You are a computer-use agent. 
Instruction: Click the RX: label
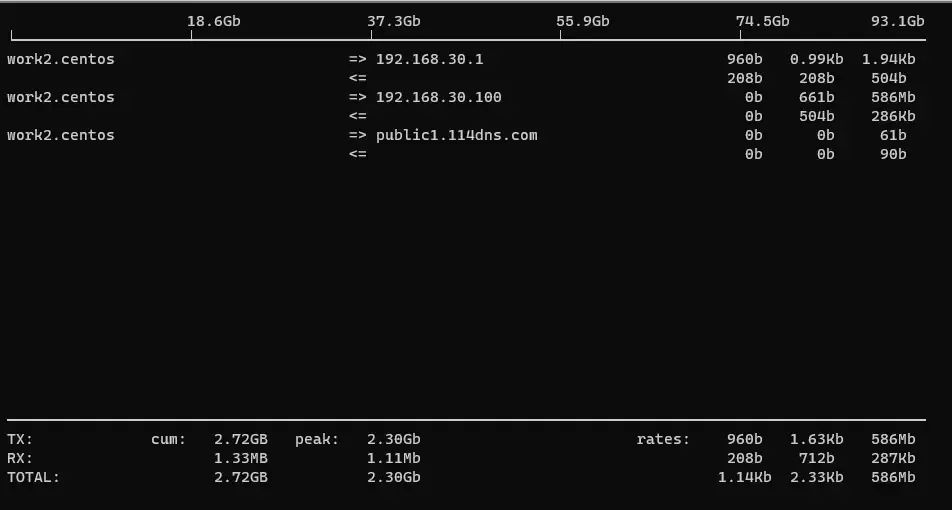(x=20, y=458)
